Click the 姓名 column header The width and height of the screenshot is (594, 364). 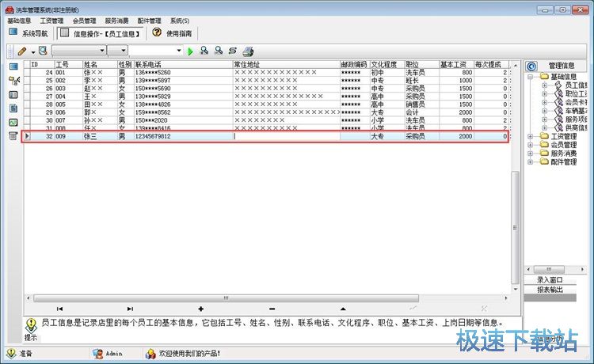coord(100,65)
